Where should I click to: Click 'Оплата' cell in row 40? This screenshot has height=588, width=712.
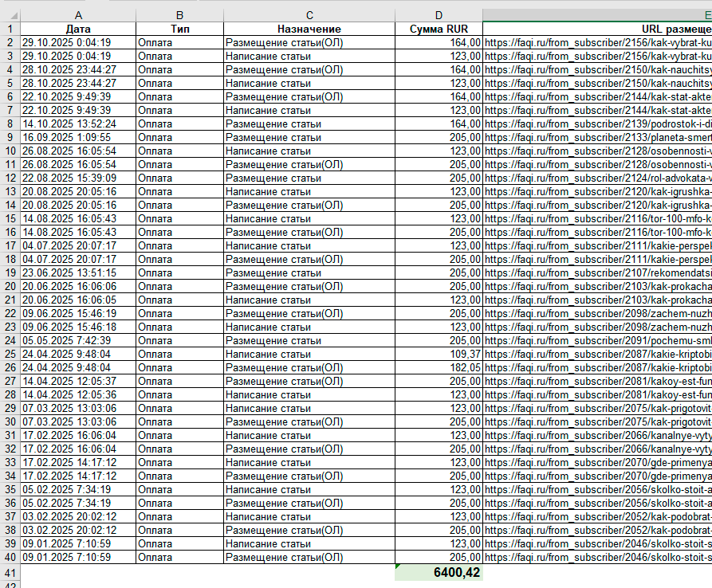click(x=180, y=557)
